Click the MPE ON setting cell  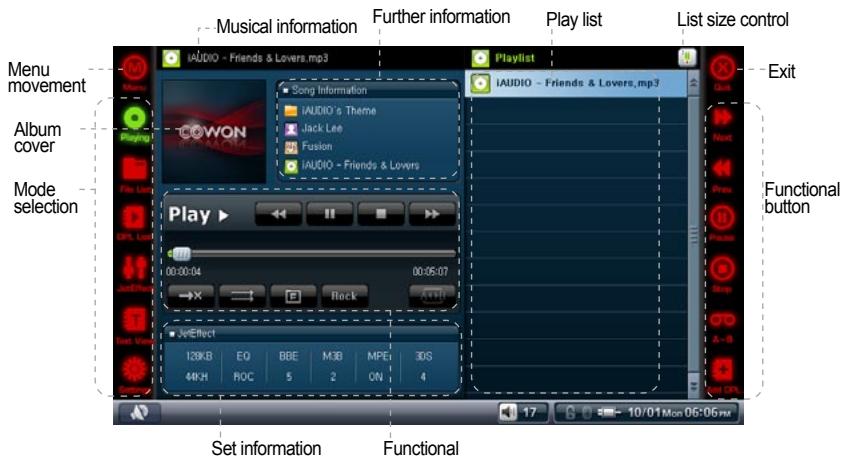point(377,367)
